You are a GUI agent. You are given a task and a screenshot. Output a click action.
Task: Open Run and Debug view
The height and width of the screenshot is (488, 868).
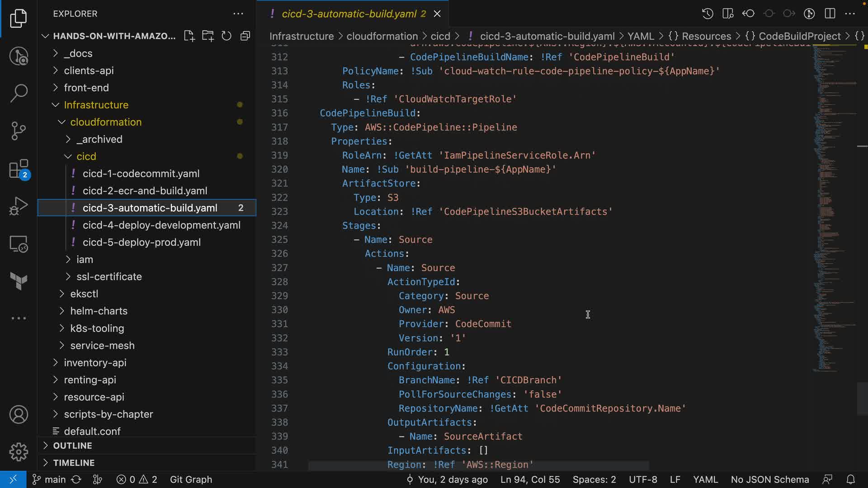tap(19, 206)
